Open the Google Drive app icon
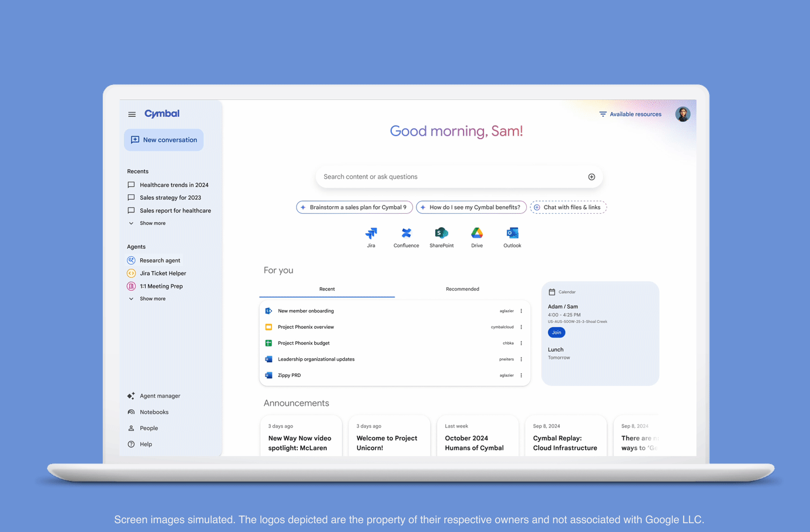The width and height of the screenshot is (810, 532). pyautogui.click(x=476, y=233)
